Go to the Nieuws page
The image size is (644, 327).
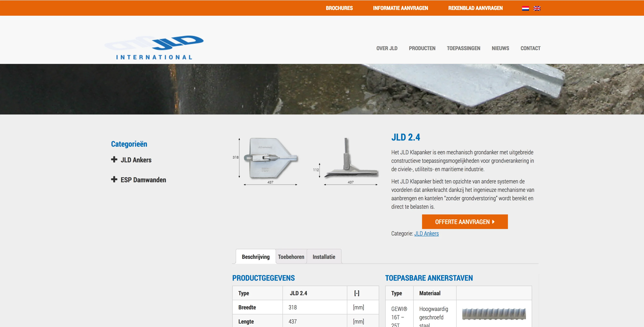(x=500, y=48)
